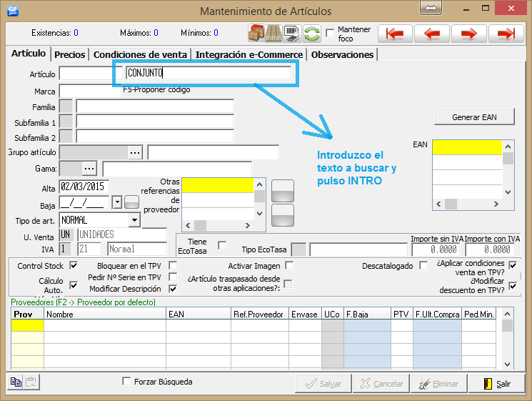Open Grupo artículo lookup ellipsis button
Screen dimensions: 532x401
(135, 152)
